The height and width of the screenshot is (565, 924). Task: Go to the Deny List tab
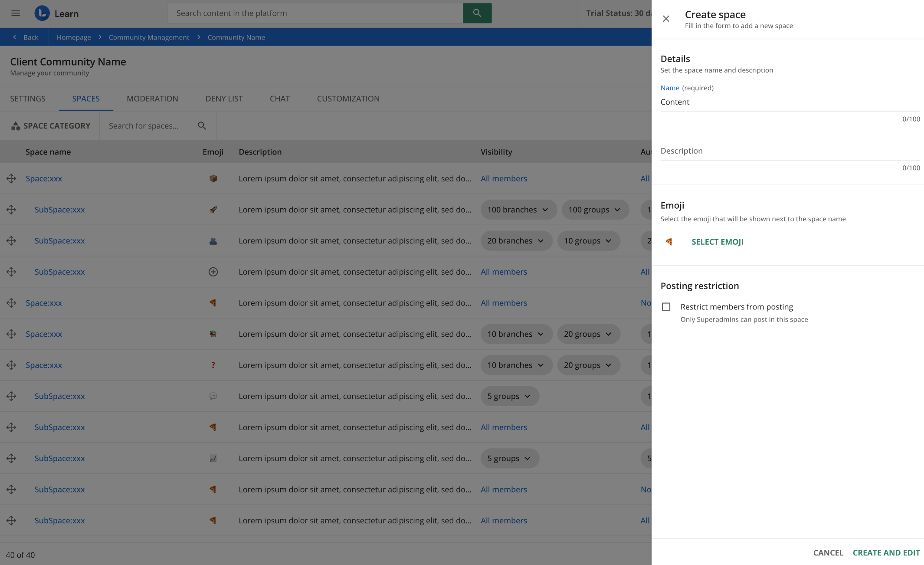pos(224,99)
